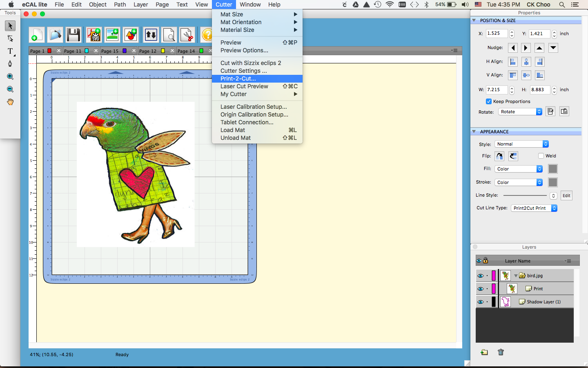Open Cutter Settings menu item
Image resolution: width=588 pixels, height=368 pixels.
[257, 71]
